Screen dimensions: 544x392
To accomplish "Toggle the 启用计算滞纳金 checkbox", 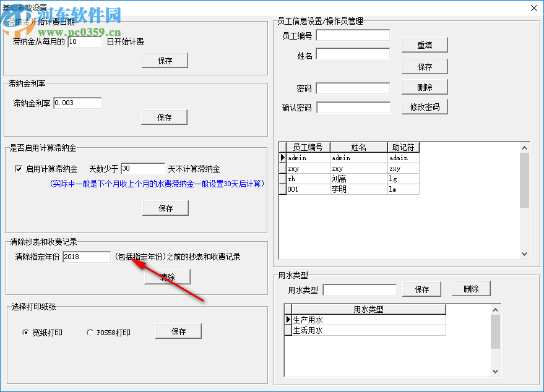I will [x=19, y=168].
